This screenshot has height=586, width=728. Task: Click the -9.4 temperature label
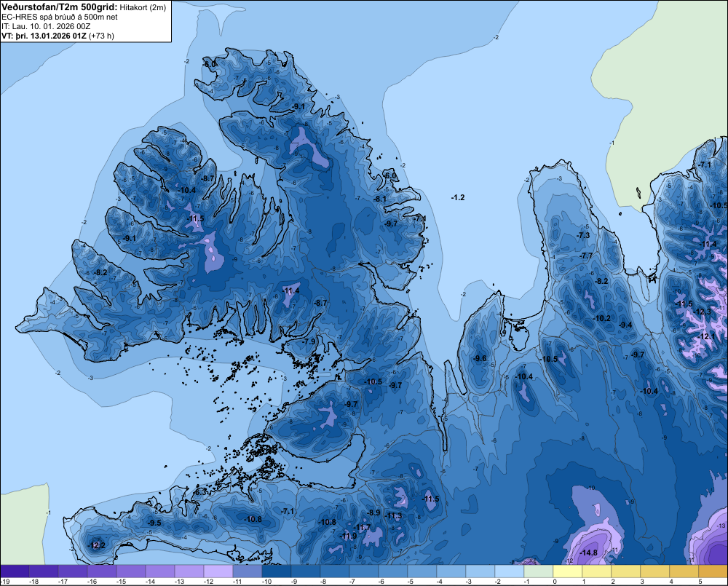pyautogui.click(x=626, y=325)
